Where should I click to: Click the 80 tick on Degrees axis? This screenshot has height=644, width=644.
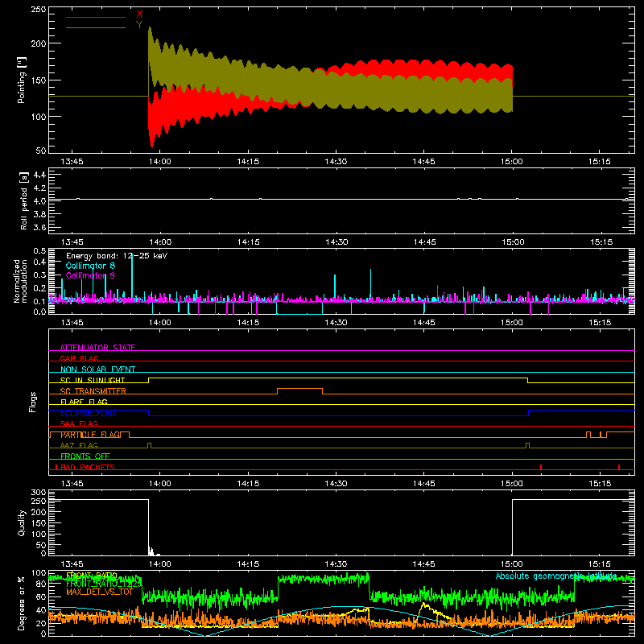coord(41,584)
